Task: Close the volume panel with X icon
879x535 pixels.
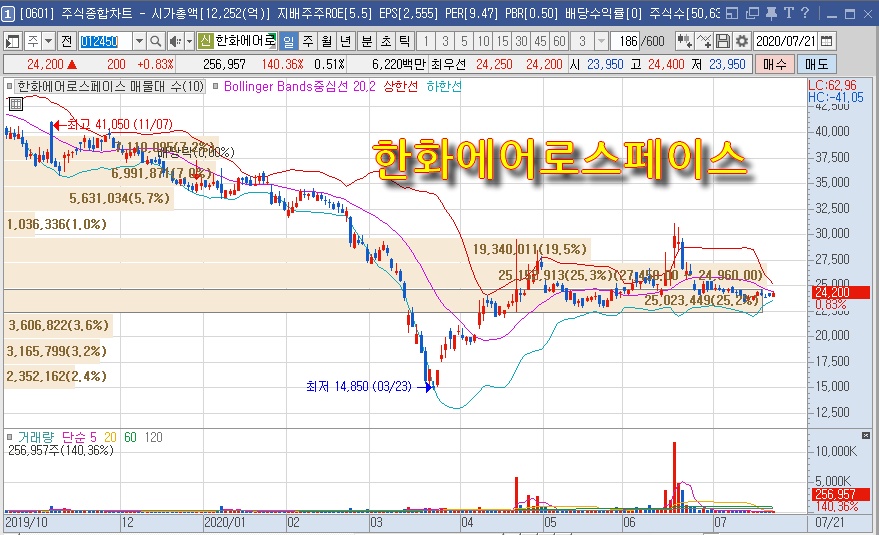Action: [866, 436]
